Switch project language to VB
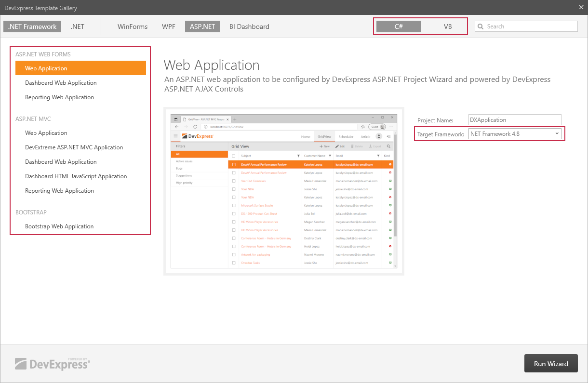Viewport: 588px width, 383px height. (448, 26)
